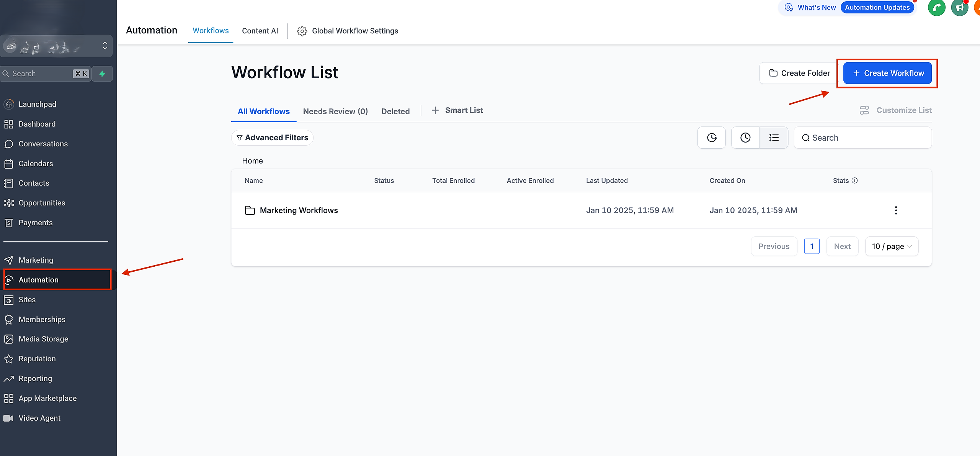The width and height of the screenshot is (980, 456).
Task: Switch to the clock timeline view
Action: pos(745,138)
